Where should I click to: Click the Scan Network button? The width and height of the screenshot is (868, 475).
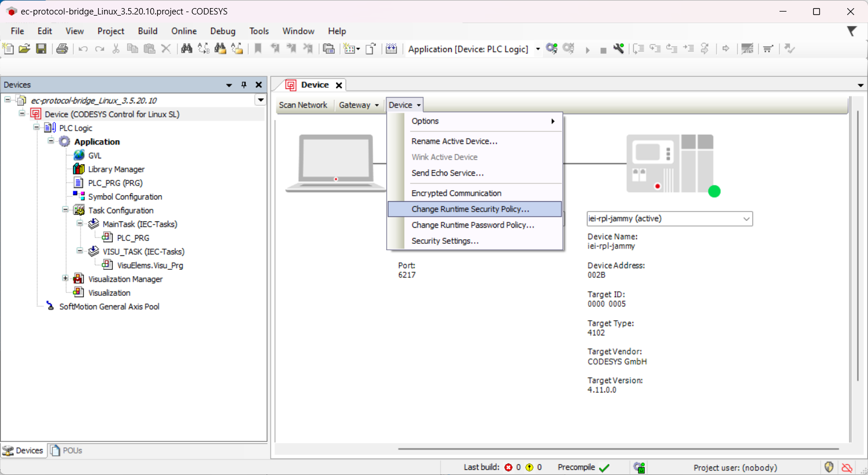click(x=303, y=105)
